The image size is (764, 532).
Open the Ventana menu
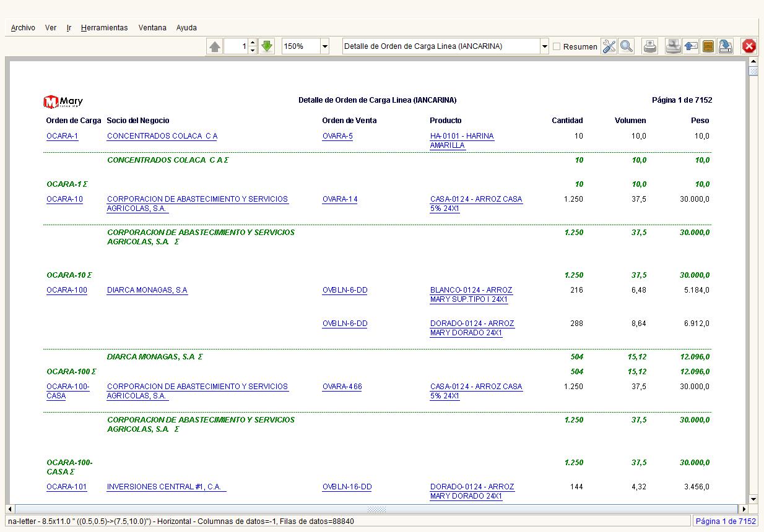(x=152, y=28)
